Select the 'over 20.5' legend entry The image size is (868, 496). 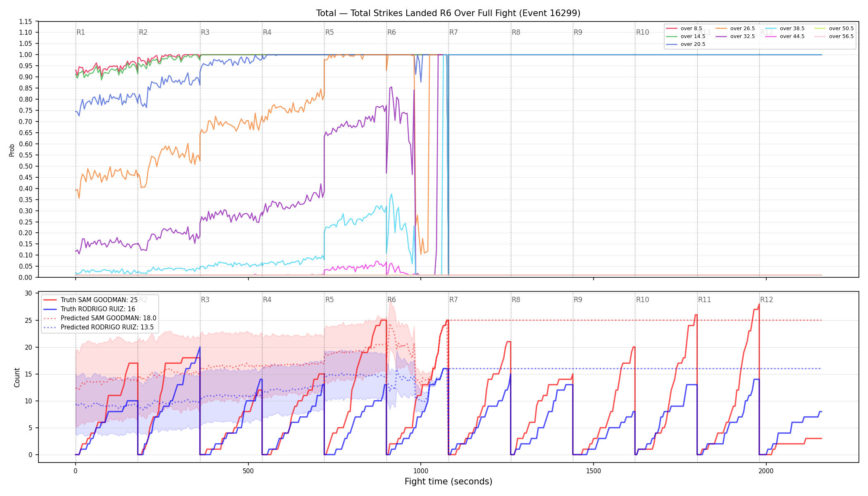(x=686, y=44)
